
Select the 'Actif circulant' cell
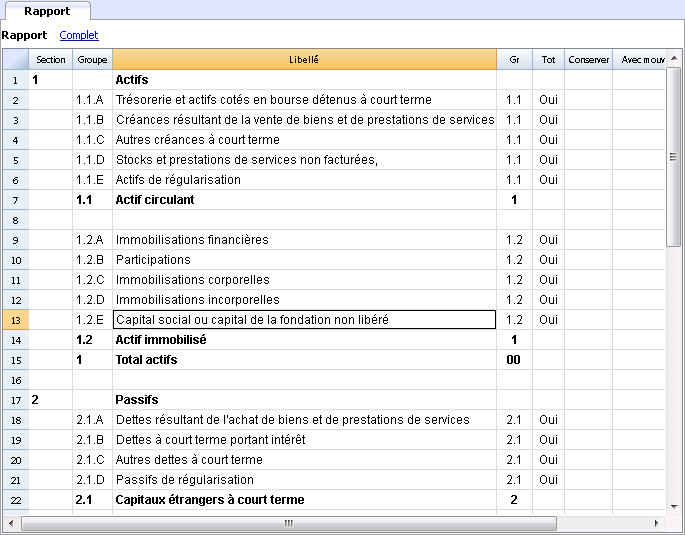pyautogui.click(x=304, y=200)
